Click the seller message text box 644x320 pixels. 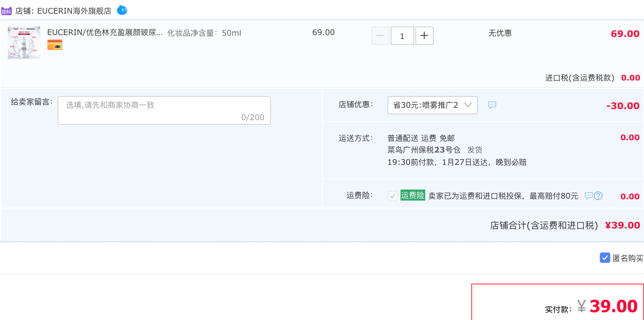164,110
